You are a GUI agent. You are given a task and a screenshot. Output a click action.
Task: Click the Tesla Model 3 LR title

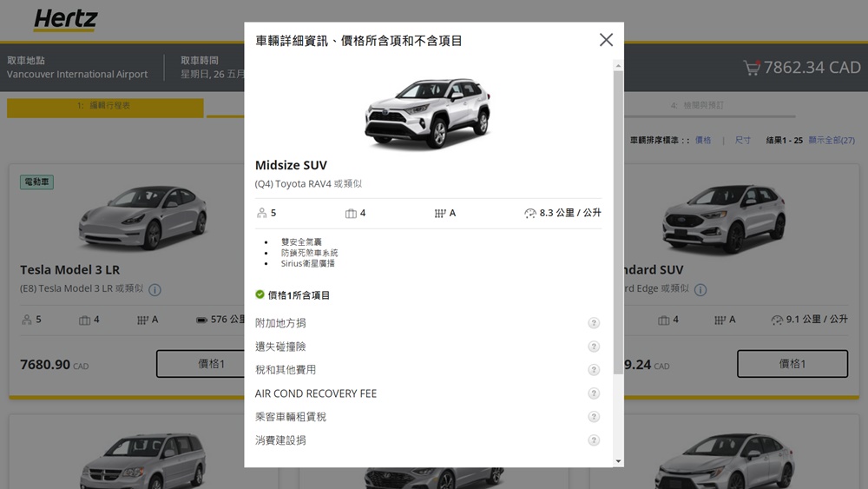coord(69,270)
